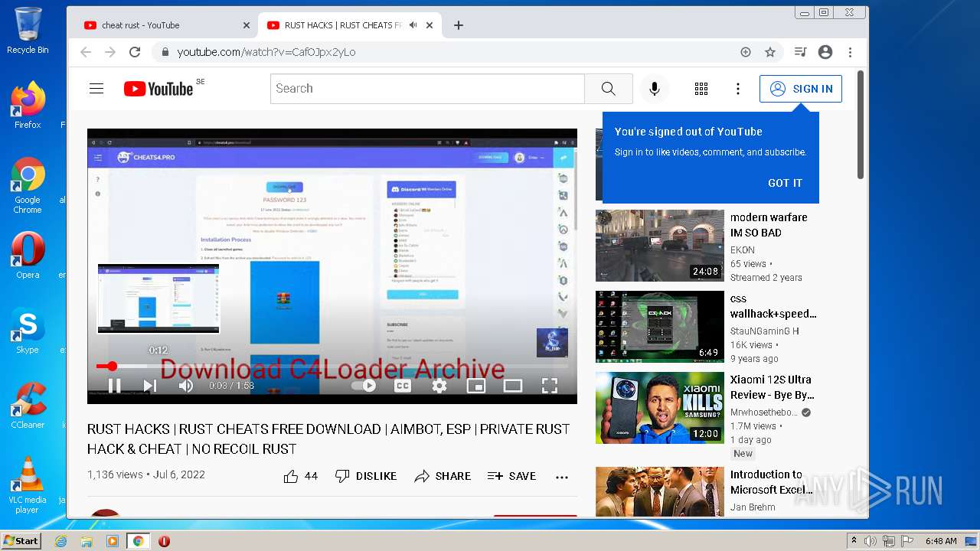Toggle the autoplay switch in the player
This screenshot has width=980, height=551.
(364, 386)
